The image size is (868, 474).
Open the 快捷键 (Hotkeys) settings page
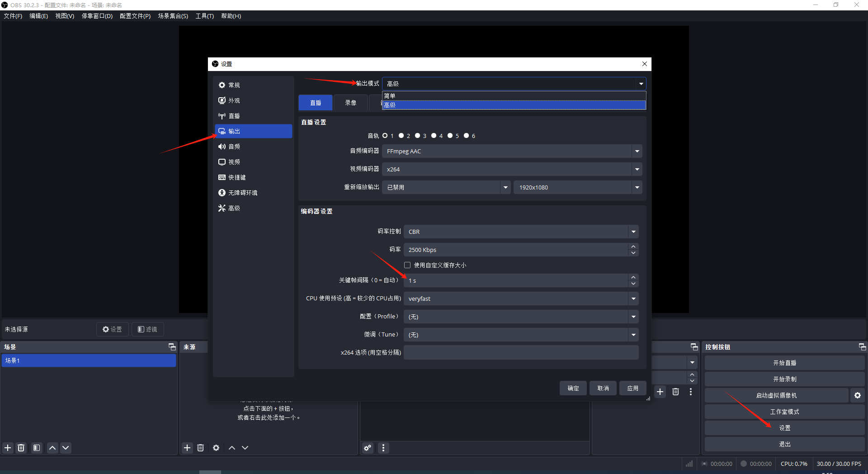[253, 177]
